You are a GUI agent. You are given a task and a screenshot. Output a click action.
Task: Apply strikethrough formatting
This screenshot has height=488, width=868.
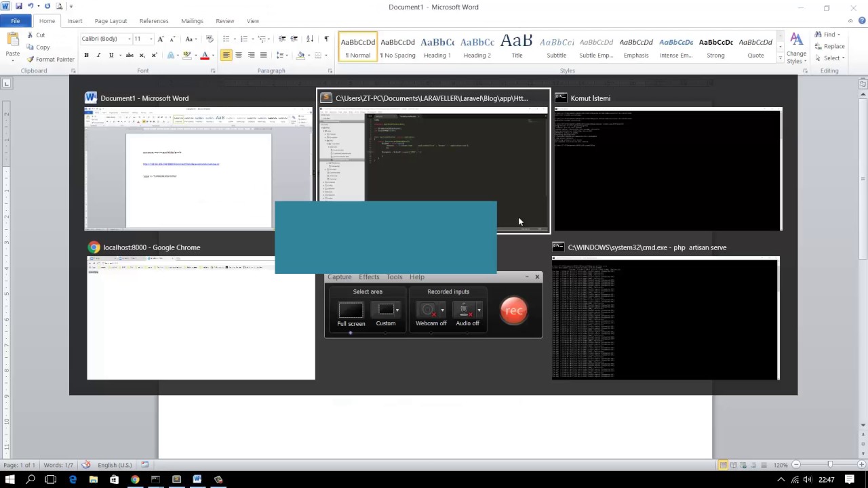click(129, 55)
